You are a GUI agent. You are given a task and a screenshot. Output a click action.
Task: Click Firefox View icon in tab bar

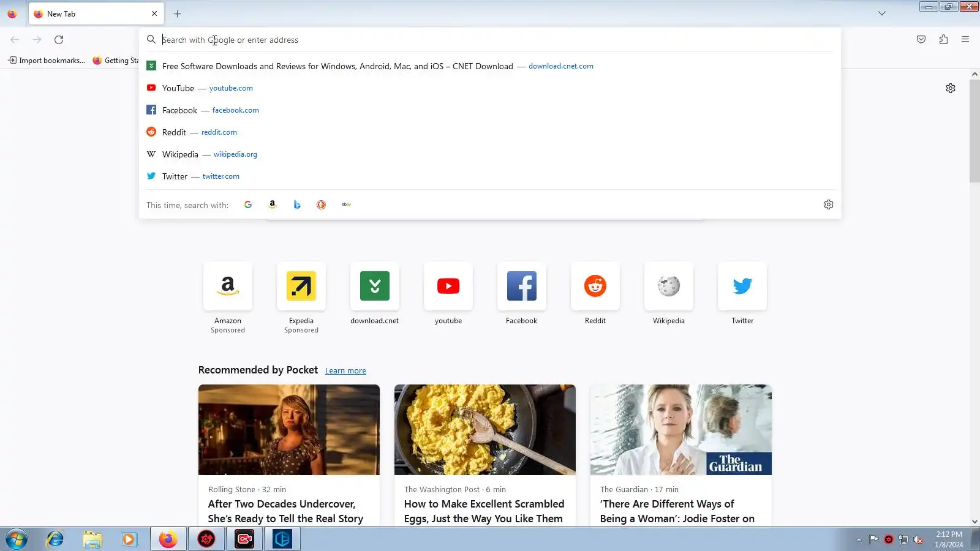pos(12,13)
